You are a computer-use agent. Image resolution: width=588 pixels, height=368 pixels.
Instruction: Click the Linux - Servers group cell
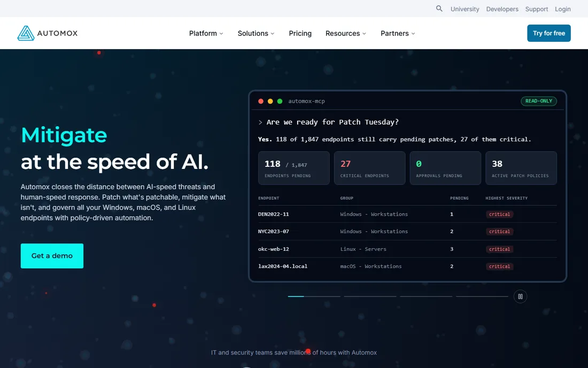(x=363, y=249)
